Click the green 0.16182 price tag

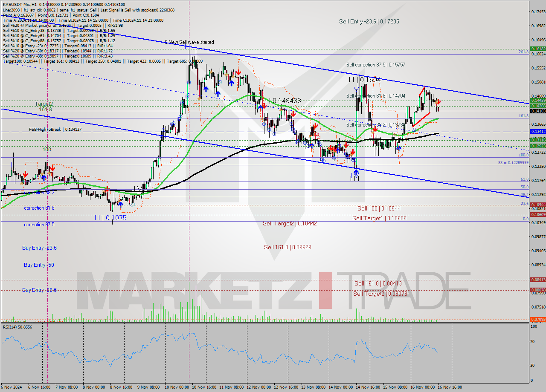click(x=537, y=49)
